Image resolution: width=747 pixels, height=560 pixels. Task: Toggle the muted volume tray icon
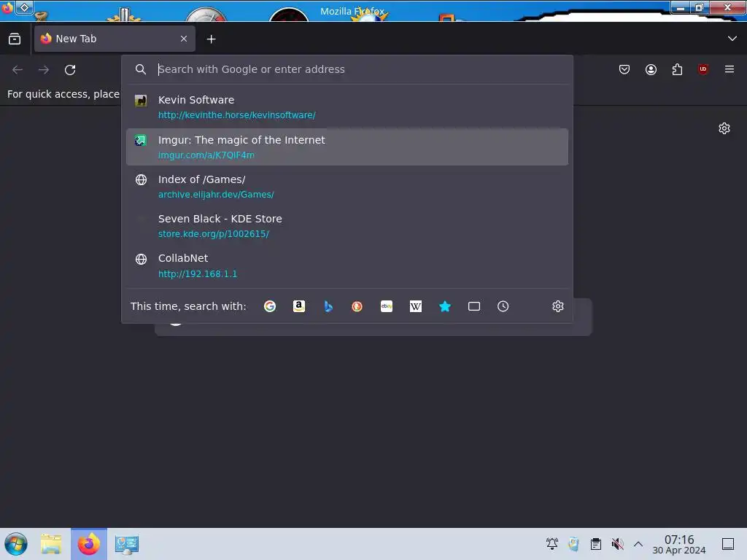[x=617, y=544]
